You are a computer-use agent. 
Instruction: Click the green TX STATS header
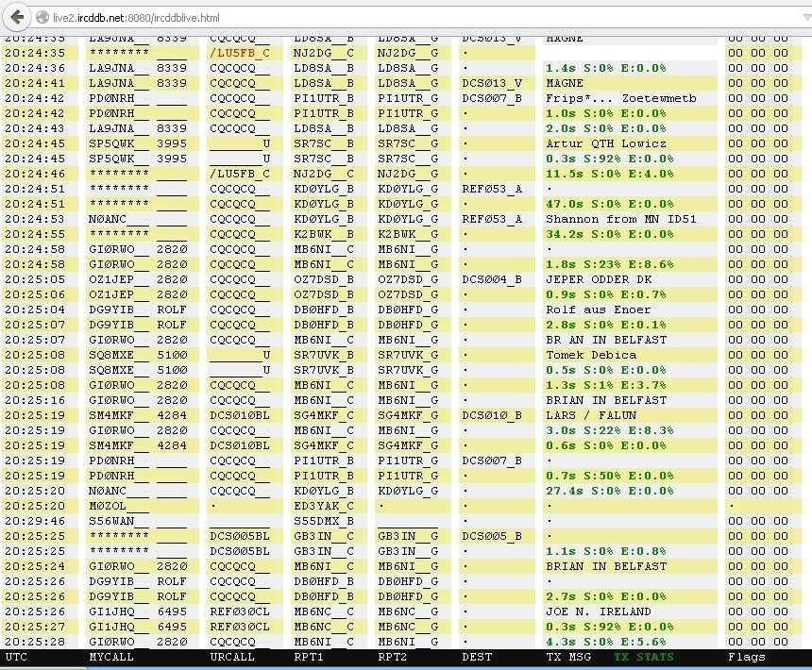pyautogui.click(x=644, y=657)
